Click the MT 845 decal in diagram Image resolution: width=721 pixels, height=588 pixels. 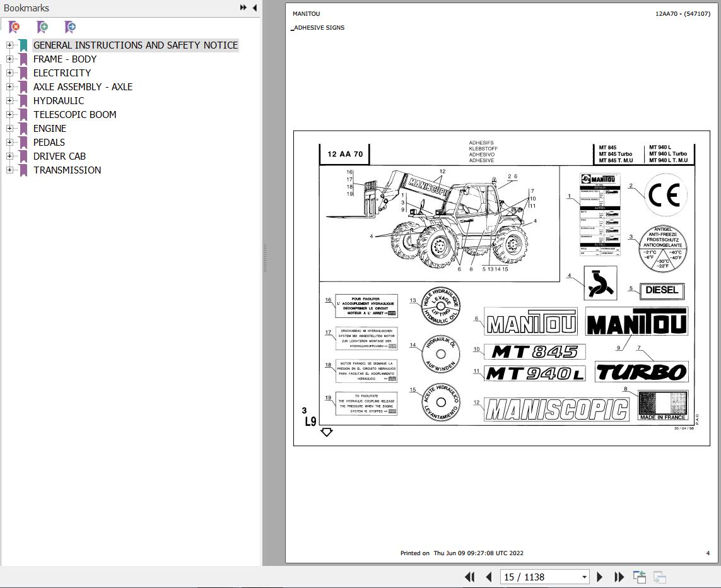[535, 351]
